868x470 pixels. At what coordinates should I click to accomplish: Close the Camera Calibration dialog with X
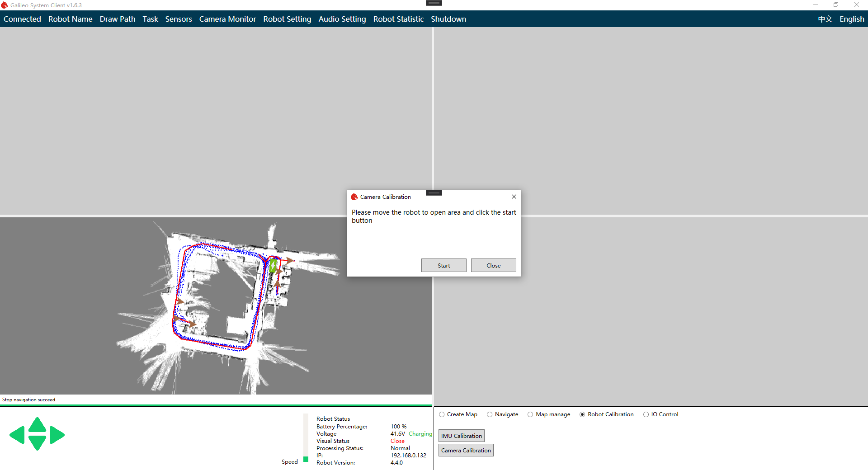point(514,197)
